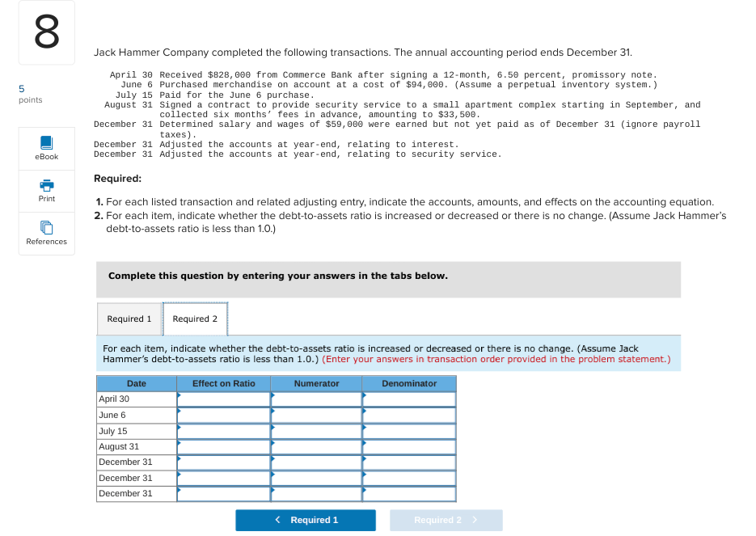This screenshot has width=756, height=536.
Task: Click the August 31 date cell
Action: tap(137, 447)
